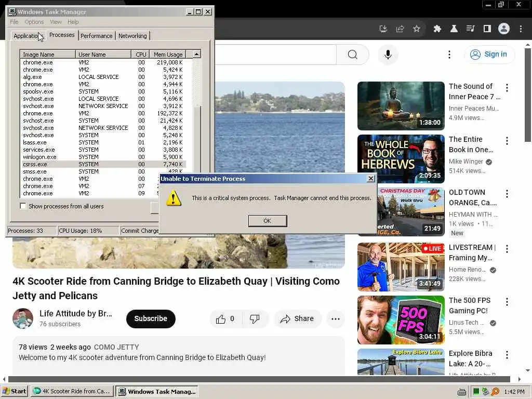Bookmark this page with the star icon

point(417,29)
